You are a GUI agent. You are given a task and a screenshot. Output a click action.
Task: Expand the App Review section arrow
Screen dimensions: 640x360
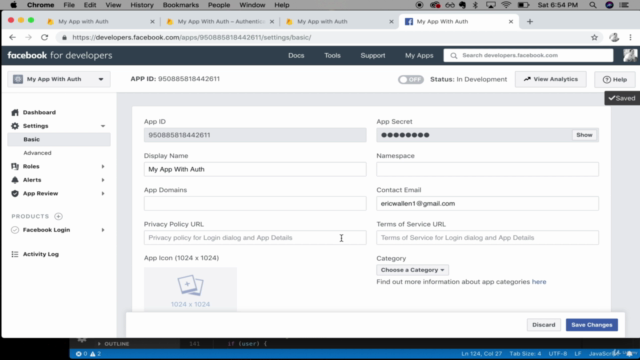pos(103,193)
